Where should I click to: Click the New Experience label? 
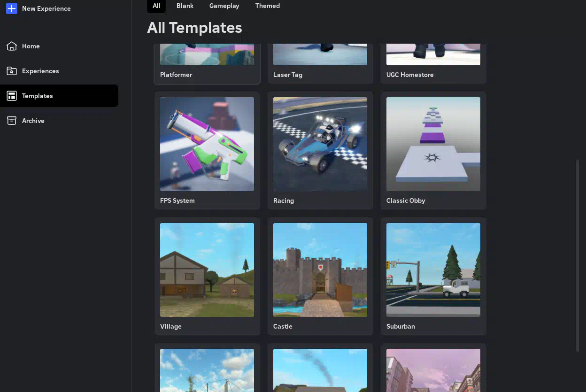tap(46, 8)
